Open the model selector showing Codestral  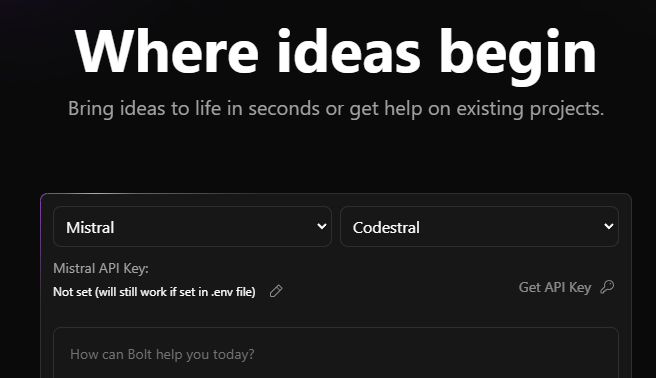(x=479, y=226)
